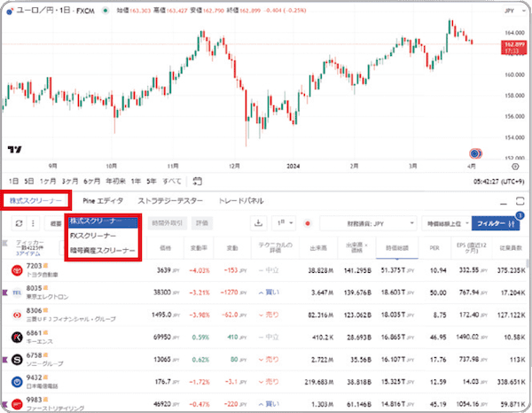Open the JPY currency dropdown at top right
Image resolution: width=532 pixels, height=413 pixels.
point(514,11)
